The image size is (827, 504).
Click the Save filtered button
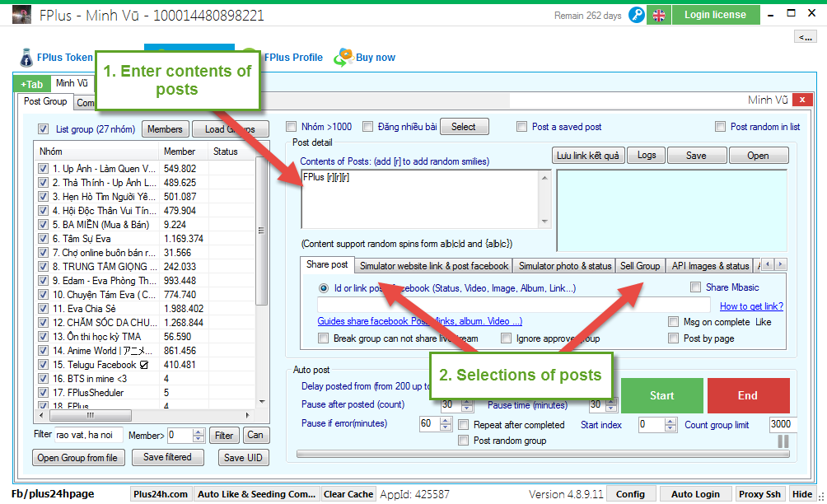tap(167, 457)
